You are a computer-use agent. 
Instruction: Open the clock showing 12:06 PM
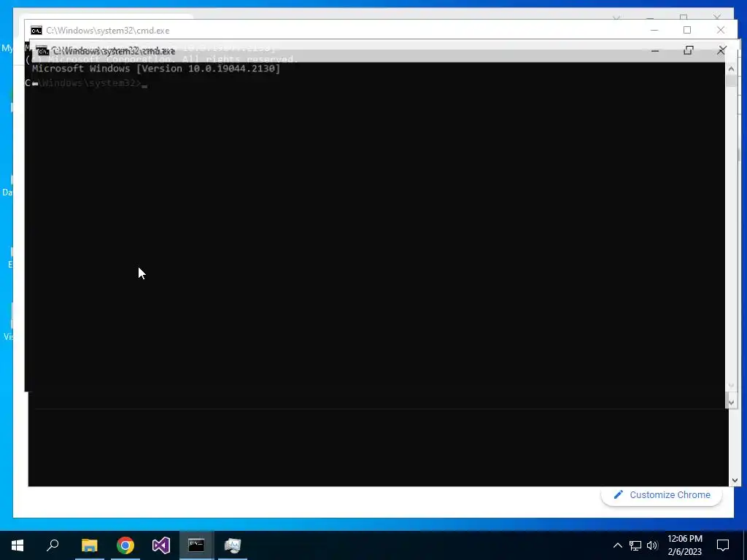684,539
